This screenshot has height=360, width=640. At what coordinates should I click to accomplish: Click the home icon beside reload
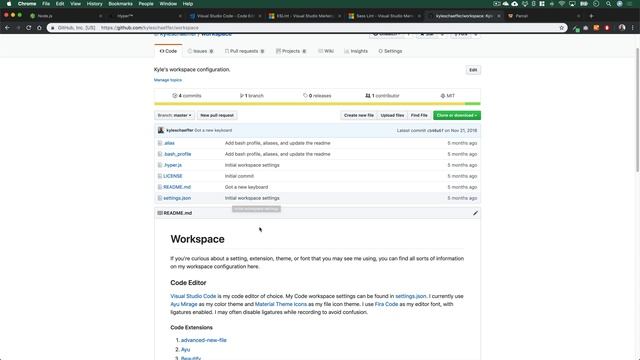pyautogui.click(x=39, y=28)
